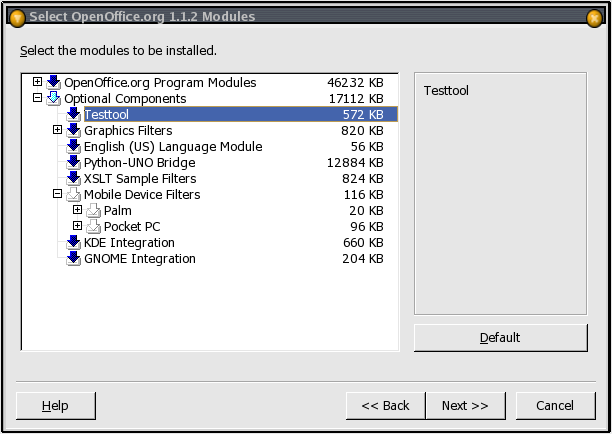Click the Testtool description text
612x434 pixels.
(x=446, y=91)
